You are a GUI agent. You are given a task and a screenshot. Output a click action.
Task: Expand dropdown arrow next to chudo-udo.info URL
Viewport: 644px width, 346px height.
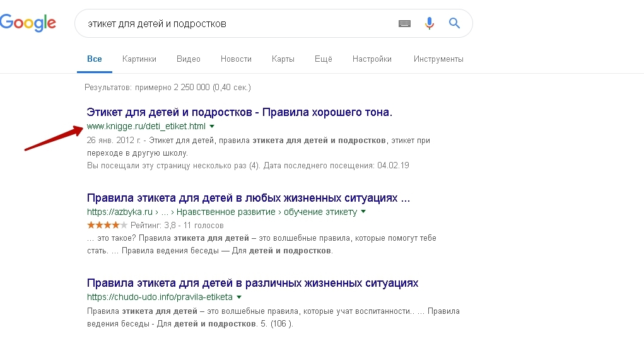pyautogui.click(x=239, y=297)
